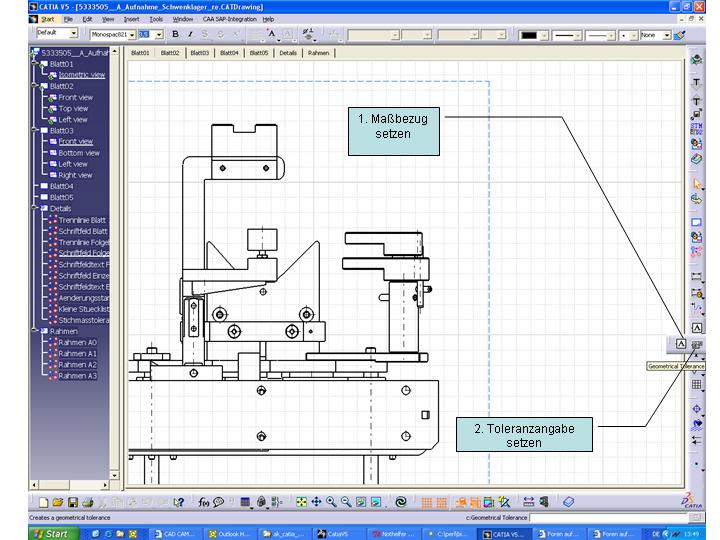Click the Copy Object Format painter icon

[680, 35]
